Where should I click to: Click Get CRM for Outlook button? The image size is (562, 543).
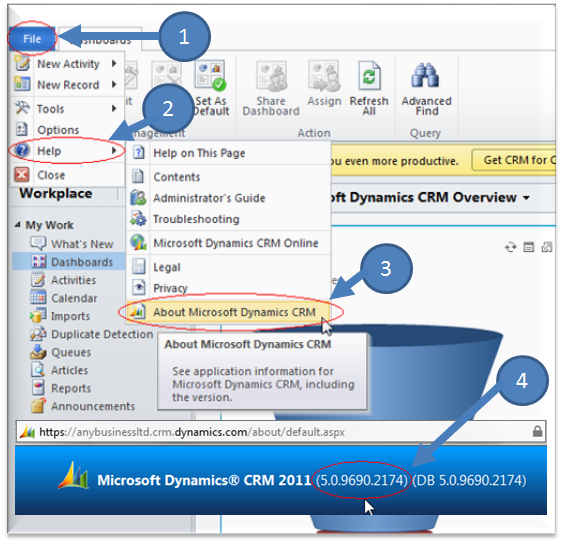pos(514,161)
